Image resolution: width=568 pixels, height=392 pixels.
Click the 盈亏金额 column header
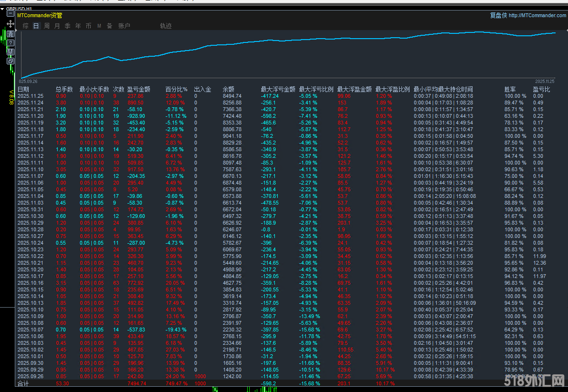138,89
